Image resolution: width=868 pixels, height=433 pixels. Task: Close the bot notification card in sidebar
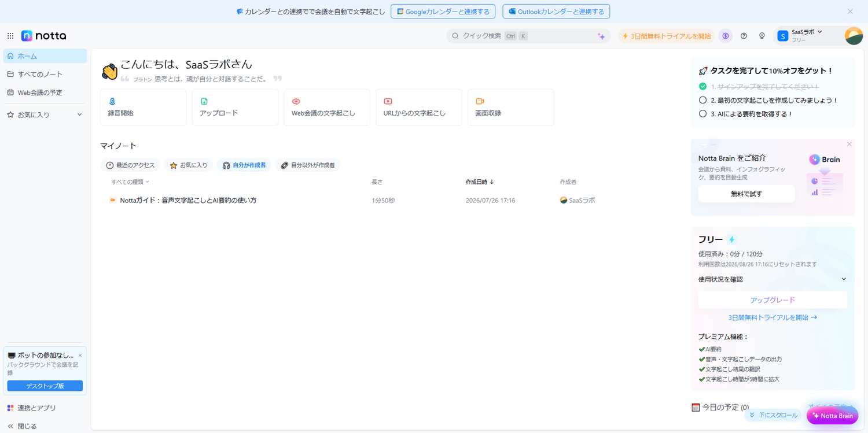click(80, 355)
